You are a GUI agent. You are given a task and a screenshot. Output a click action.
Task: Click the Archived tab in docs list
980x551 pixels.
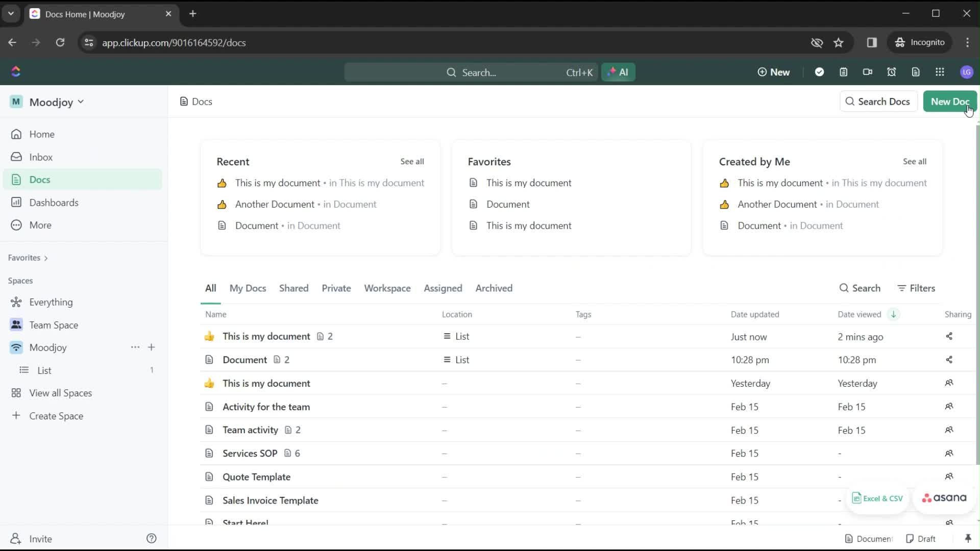pyautogui.click(x=495, y=289)
